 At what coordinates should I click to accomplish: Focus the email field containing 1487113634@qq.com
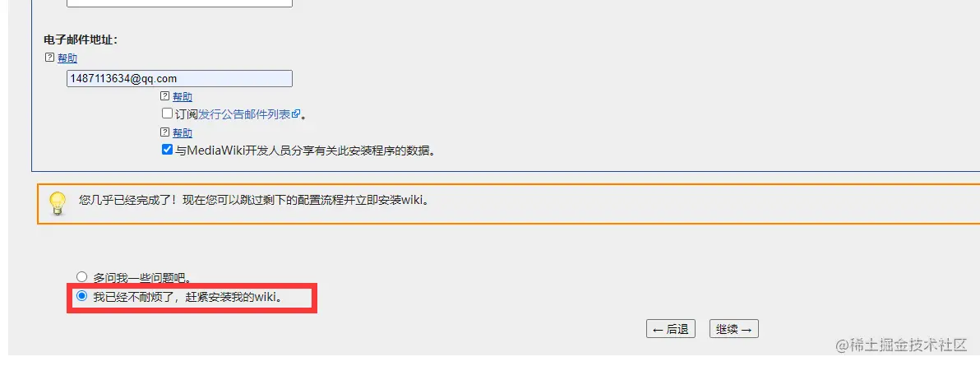click(x=179, y=78)
